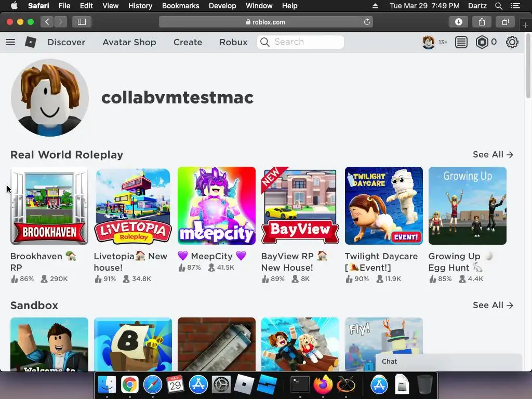Show Safari tab overview
The width and height of the screenshot is (532, 399).
[505, 22]
